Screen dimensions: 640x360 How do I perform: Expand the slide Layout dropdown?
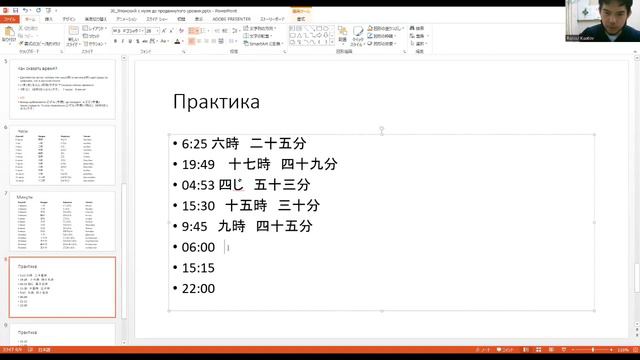tap(95, 28)
